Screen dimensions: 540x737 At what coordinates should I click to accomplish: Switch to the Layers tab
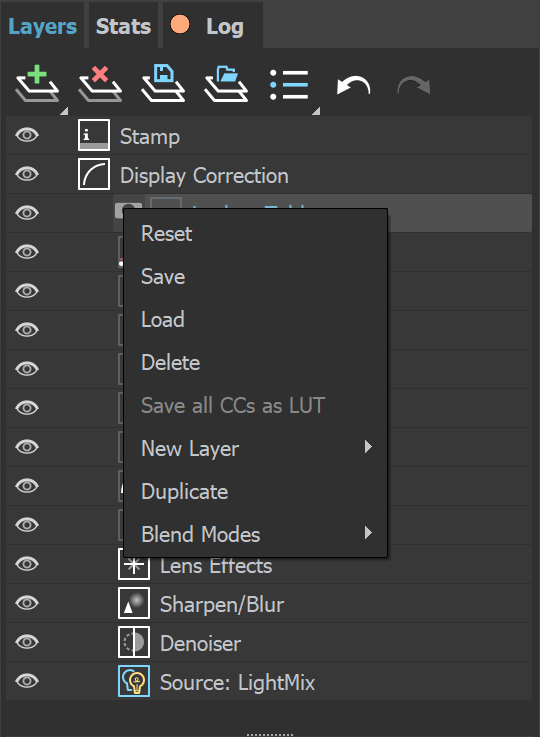point(42,26)
